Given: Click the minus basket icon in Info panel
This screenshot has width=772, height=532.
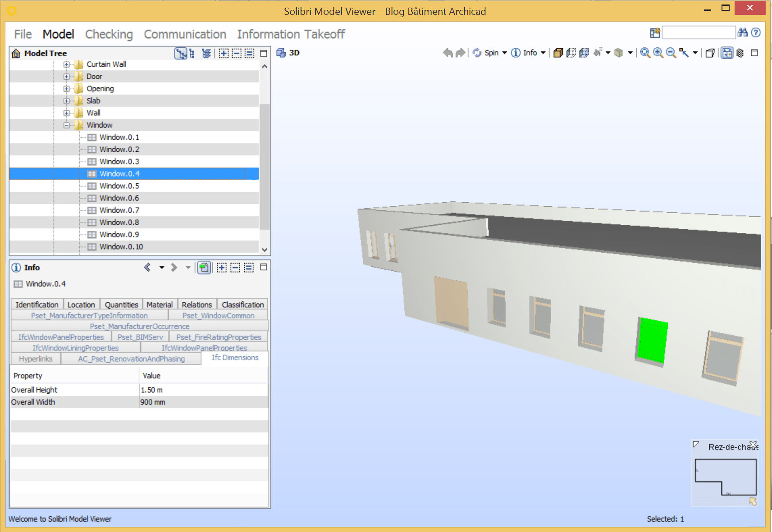Looking at the screenshot, I should pyautogui.click(x=235, y=268).
